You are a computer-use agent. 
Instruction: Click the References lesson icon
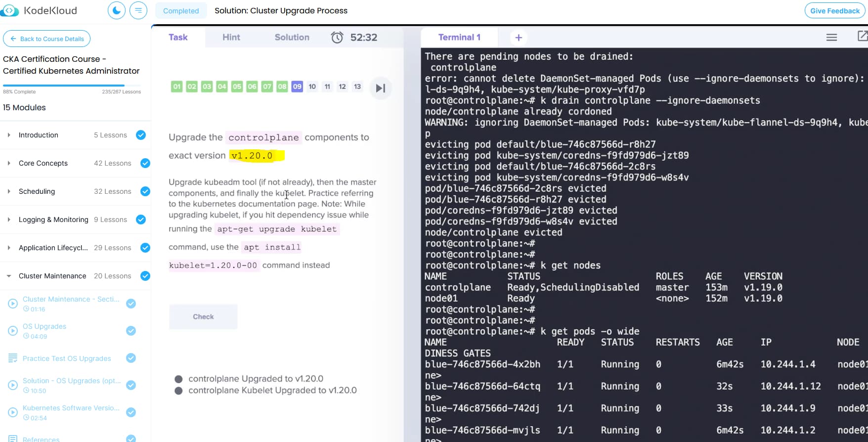tap(13, 439)
